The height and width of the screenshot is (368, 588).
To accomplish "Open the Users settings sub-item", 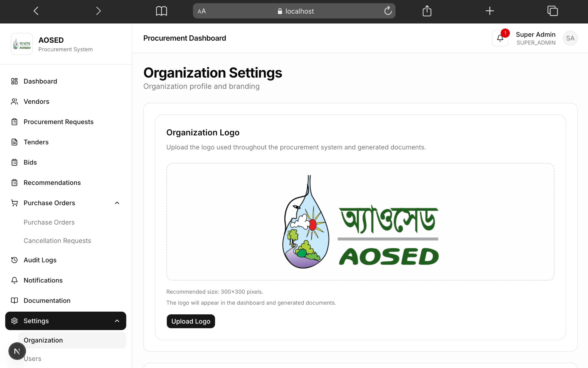I will point(72,359).
